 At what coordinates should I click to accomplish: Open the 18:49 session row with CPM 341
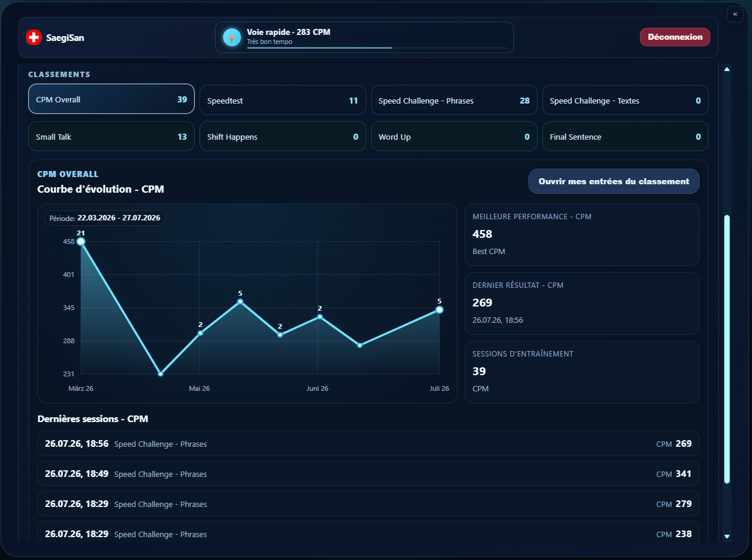pos(368,474)
